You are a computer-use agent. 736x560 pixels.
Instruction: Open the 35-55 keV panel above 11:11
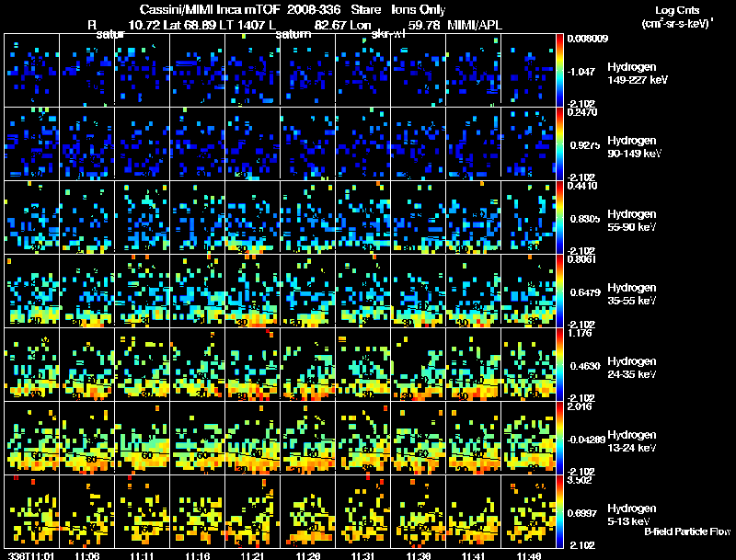pyautogui.click(x=143, y=291)
